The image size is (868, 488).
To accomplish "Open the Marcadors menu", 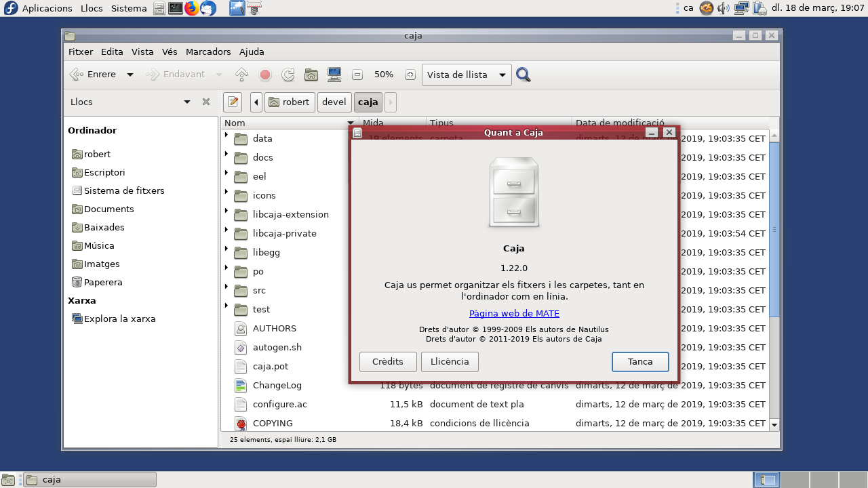I will tap(208, 52).
